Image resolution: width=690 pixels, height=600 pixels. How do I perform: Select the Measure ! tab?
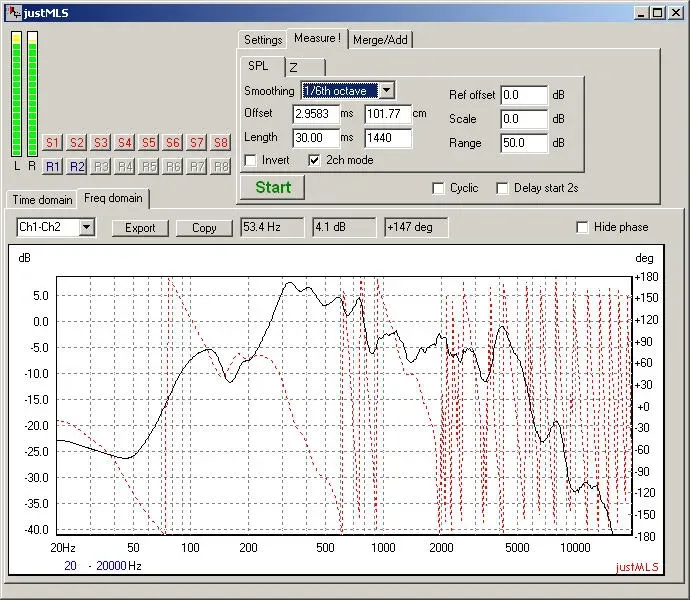(317, 38)
